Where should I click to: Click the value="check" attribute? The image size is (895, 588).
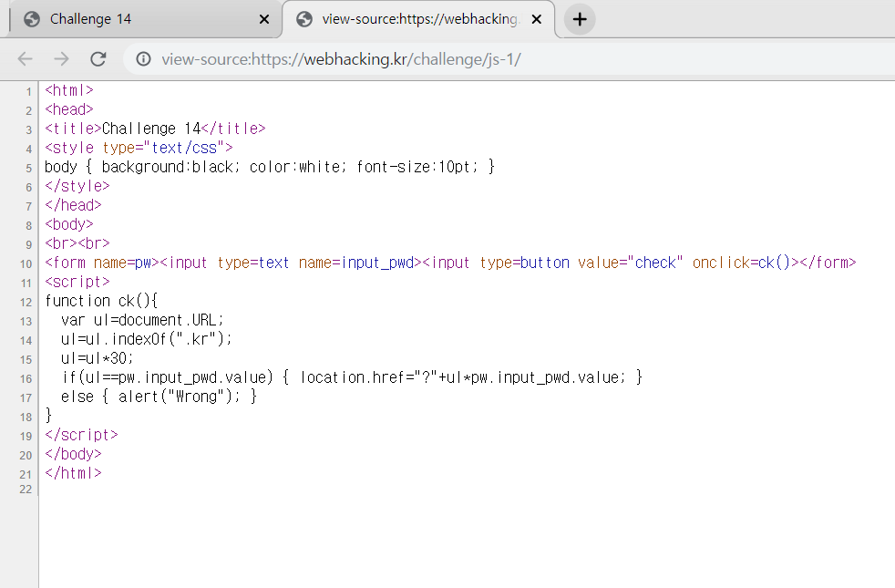[630, 263]
